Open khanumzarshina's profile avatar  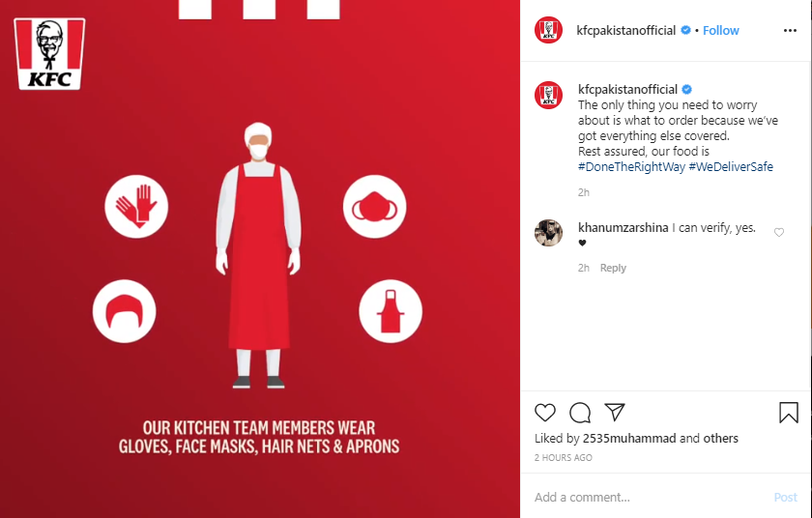(x=548, y=232)
